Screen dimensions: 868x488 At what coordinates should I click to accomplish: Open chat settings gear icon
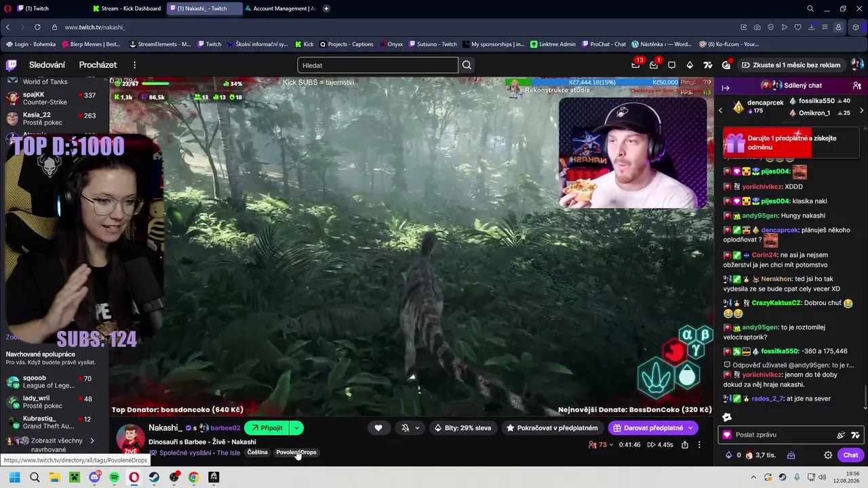pyautogui.click(x=828, y=455)
